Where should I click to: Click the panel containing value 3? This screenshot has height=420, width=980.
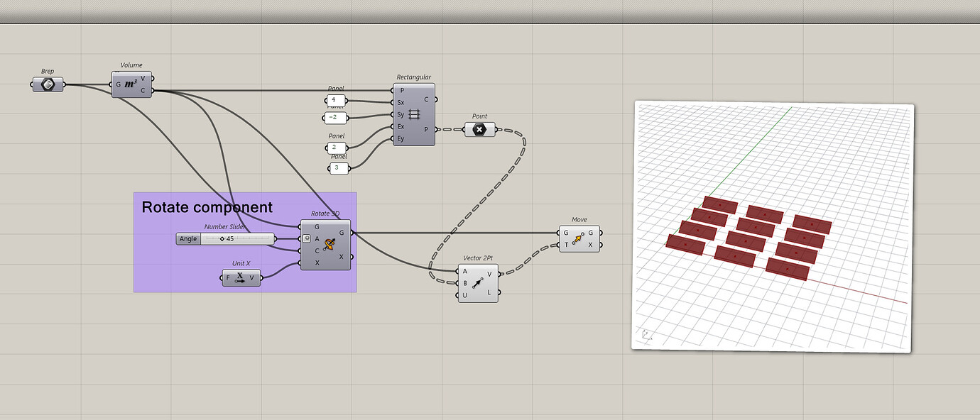click(338, 167)
